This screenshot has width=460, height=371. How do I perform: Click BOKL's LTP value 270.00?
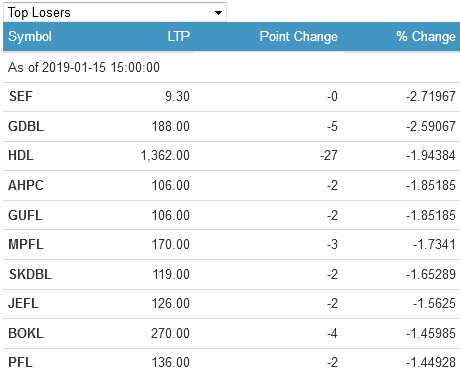[170, 333]
